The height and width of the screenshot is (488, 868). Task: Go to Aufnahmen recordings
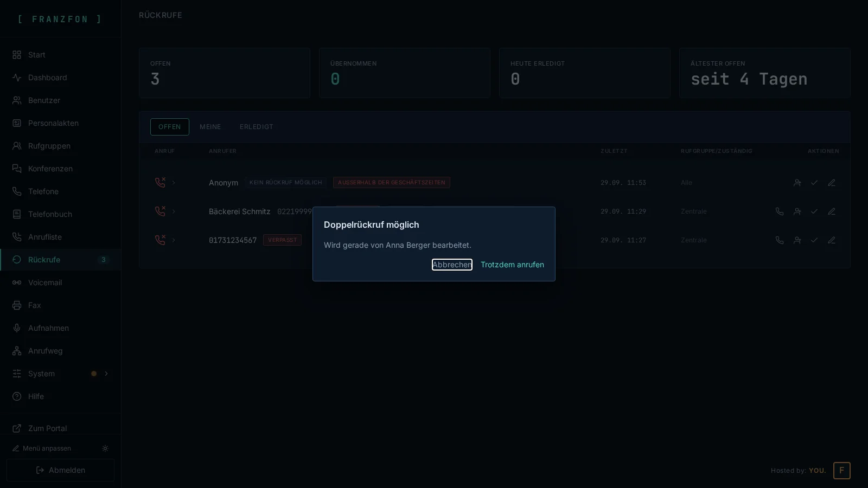(x=60, y=328)
